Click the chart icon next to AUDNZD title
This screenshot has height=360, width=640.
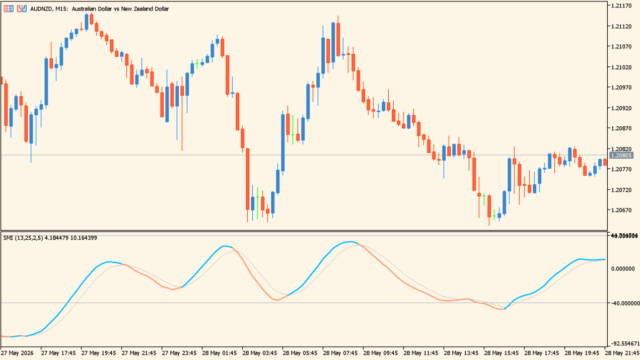coord(22,9)
